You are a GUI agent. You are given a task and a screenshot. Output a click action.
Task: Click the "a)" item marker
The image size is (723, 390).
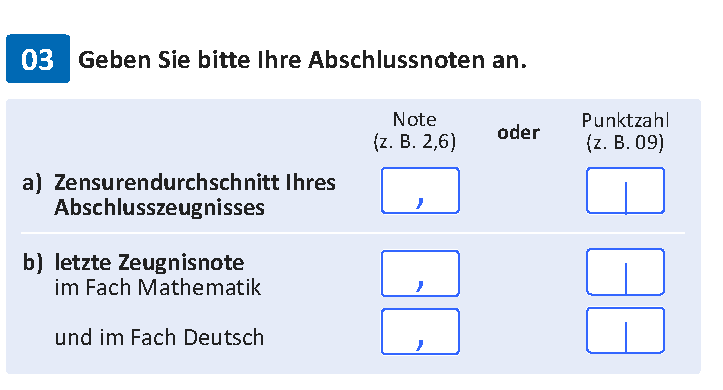coord(32,183)
